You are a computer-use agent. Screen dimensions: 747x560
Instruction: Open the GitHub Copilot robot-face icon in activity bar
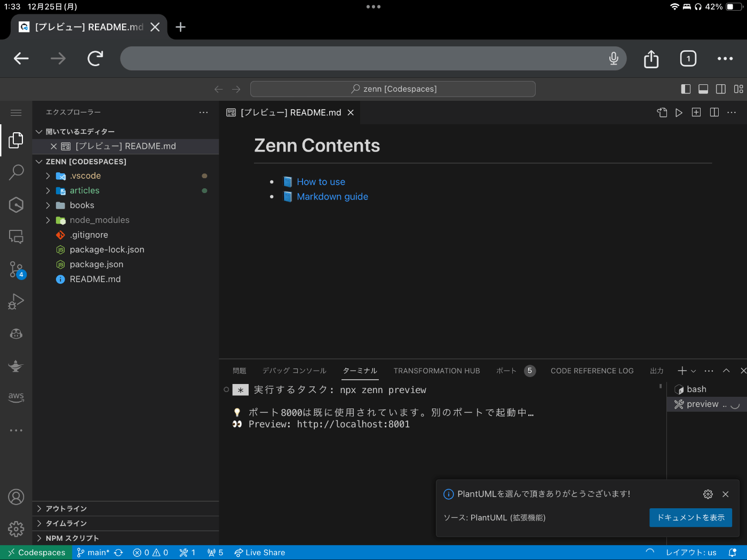click(16, 334)
